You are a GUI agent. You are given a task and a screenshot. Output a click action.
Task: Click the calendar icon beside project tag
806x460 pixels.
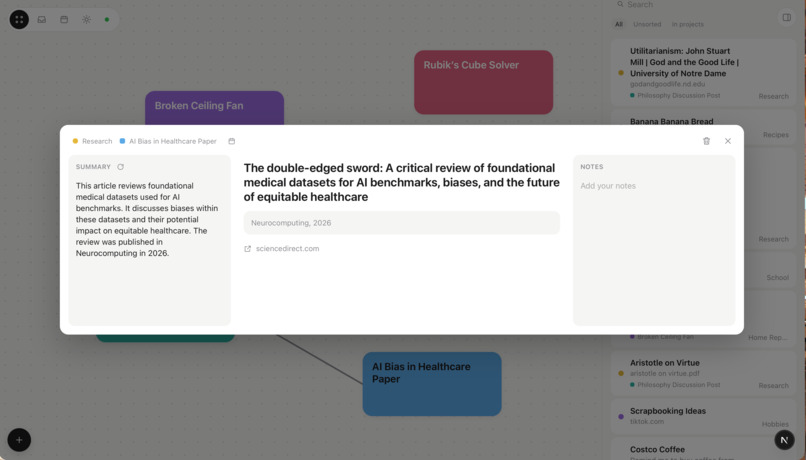click(x=232, y=141)
